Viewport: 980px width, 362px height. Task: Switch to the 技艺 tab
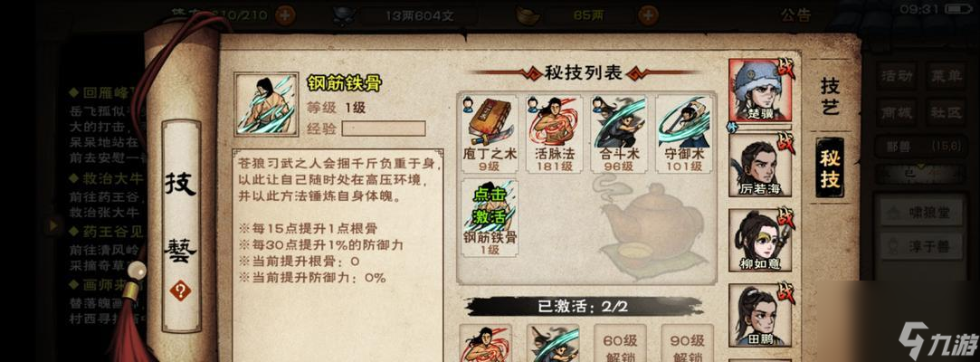(831, 95)
